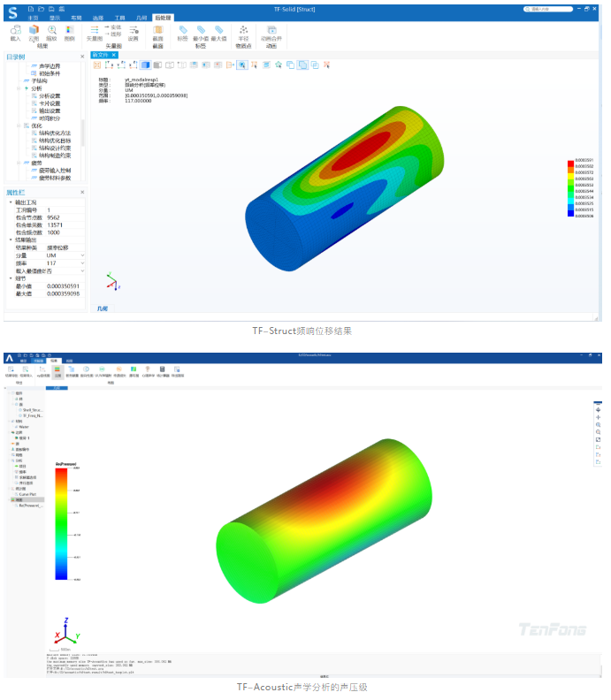Collapse the 输出工况 property group
The image size is (611, 700).
coord(11,202)
